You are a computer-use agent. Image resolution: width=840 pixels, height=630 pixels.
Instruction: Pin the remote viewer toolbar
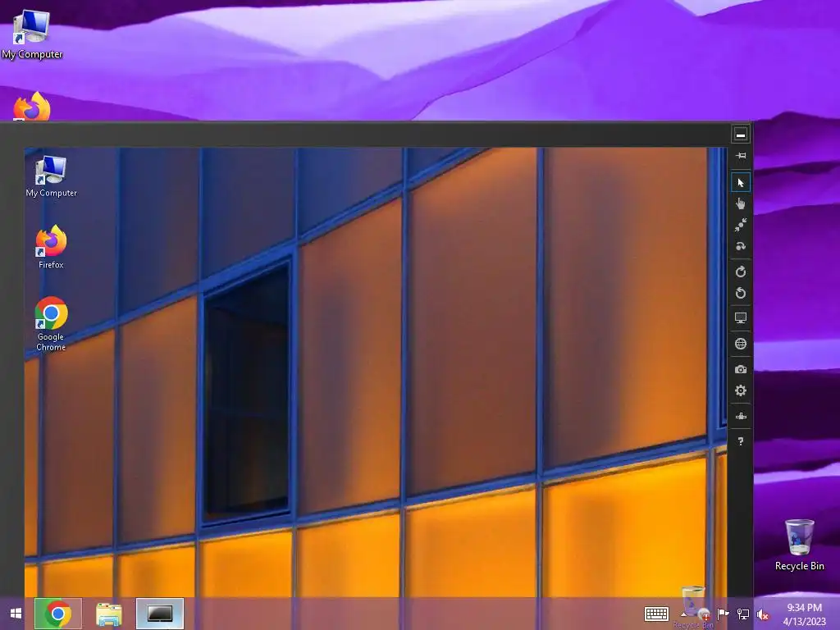coord(741,156)
